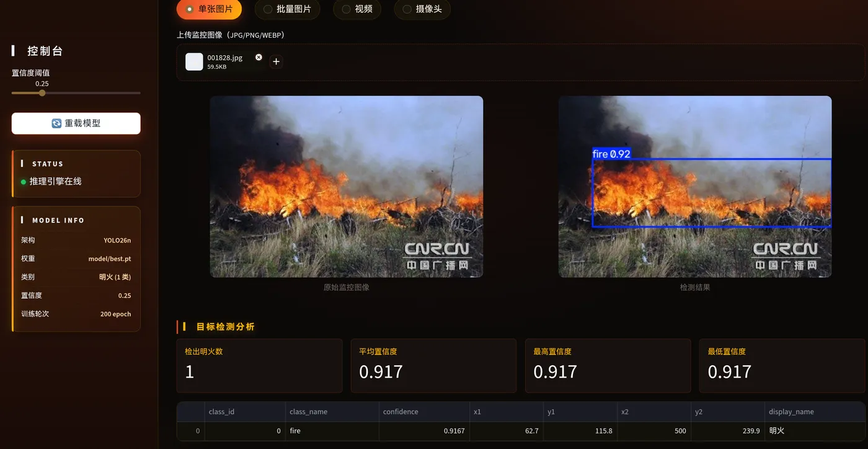Click the 控制台 sidebar heading
The width and height of the screenshot is (868, 449).
(45, 51)
